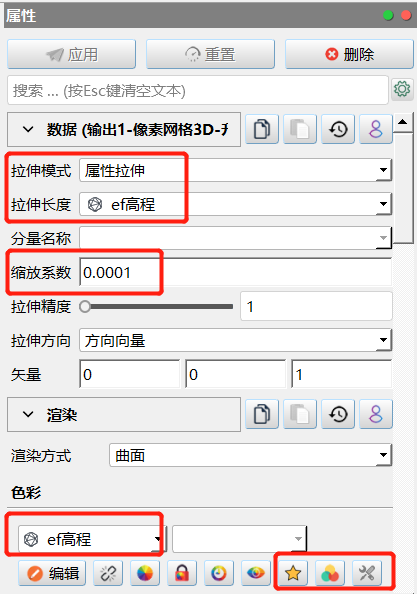Open the 拉伸模式 dropdown
Screen dimensions: 417x594
click(x=235, y=170)
